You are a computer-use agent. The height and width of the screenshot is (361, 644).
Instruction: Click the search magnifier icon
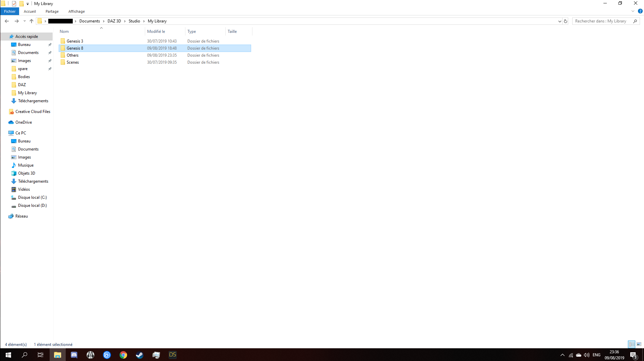[x=635, y=21]
